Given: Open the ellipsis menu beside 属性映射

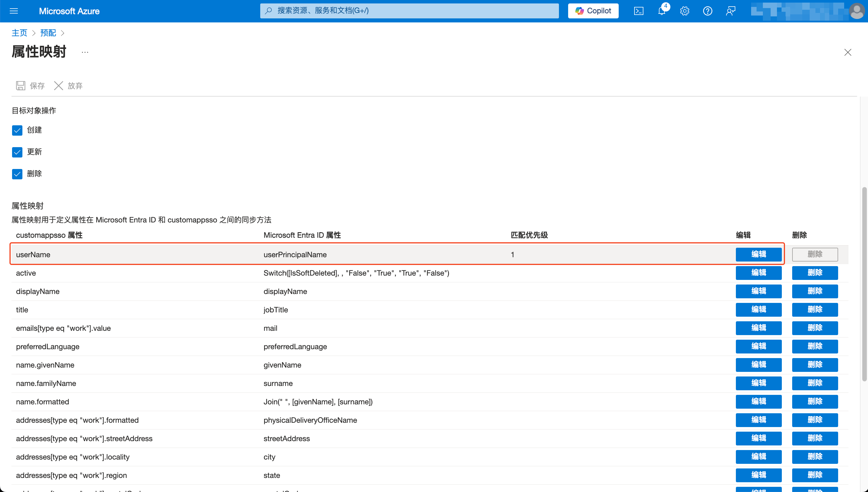Looking at the screenshot, I should (85, 52).
